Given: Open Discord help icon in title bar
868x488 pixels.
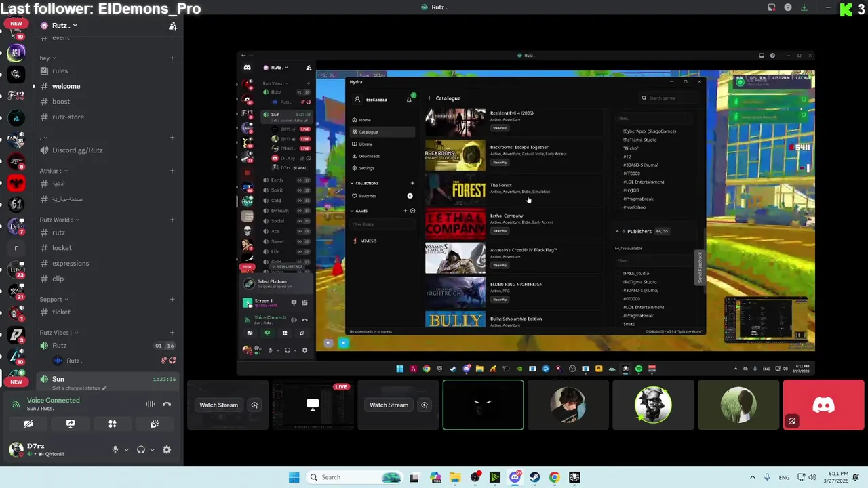Looking at the screenshot, I should pyautogui.click(x=788, y=7).
